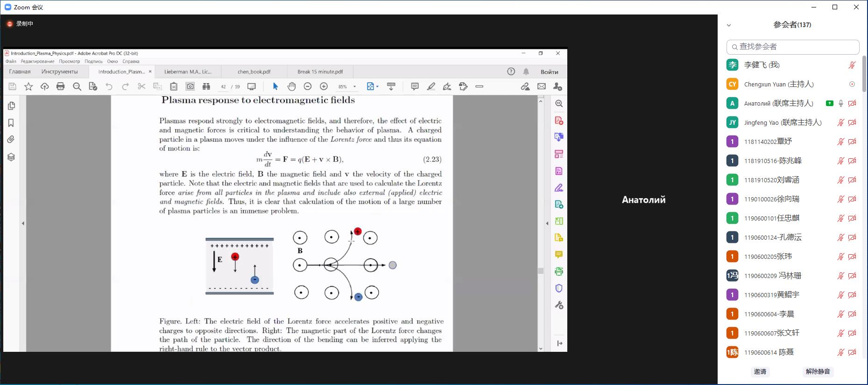868x385 pixels.
Task: Click the 解除静音 unmute button
Action: [818, 371]
